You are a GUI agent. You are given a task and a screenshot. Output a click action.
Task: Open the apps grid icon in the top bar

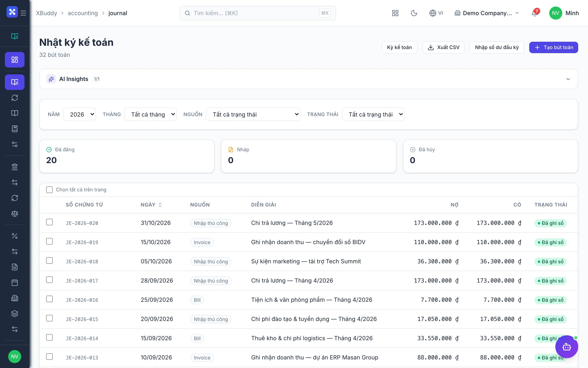click(x=395, y=13)
